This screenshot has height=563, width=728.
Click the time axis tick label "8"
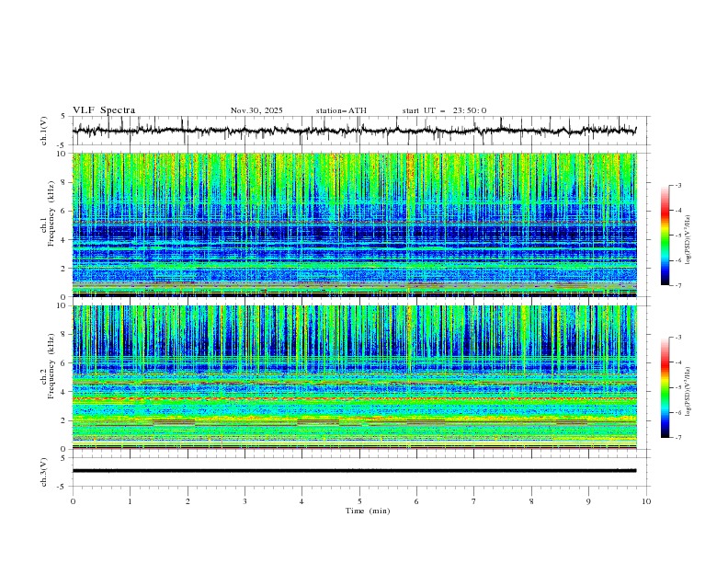[531, 501]
